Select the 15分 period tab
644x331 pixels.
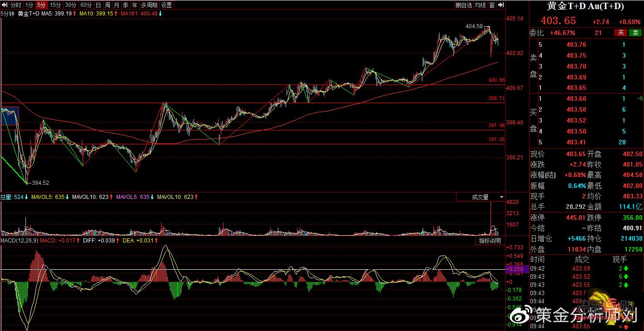(55, 5)
